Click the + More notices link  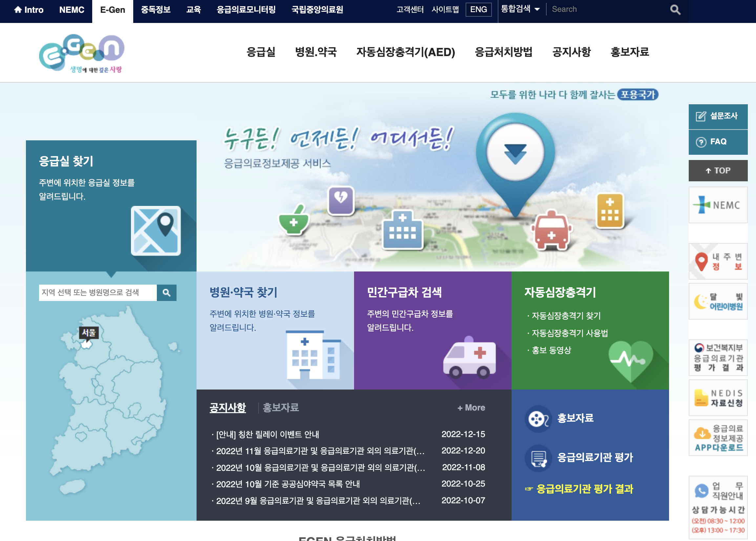471,407
